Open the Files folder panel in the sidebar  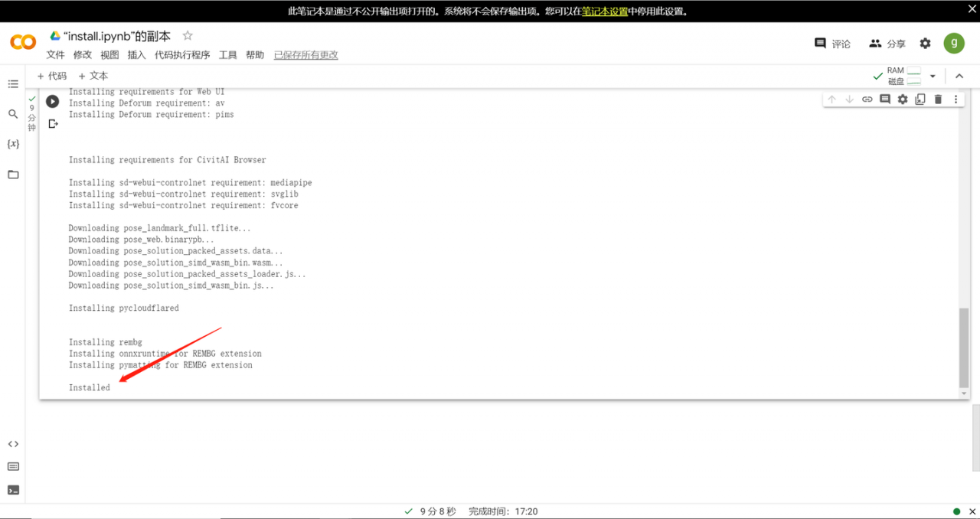click(x=13, y=175)
